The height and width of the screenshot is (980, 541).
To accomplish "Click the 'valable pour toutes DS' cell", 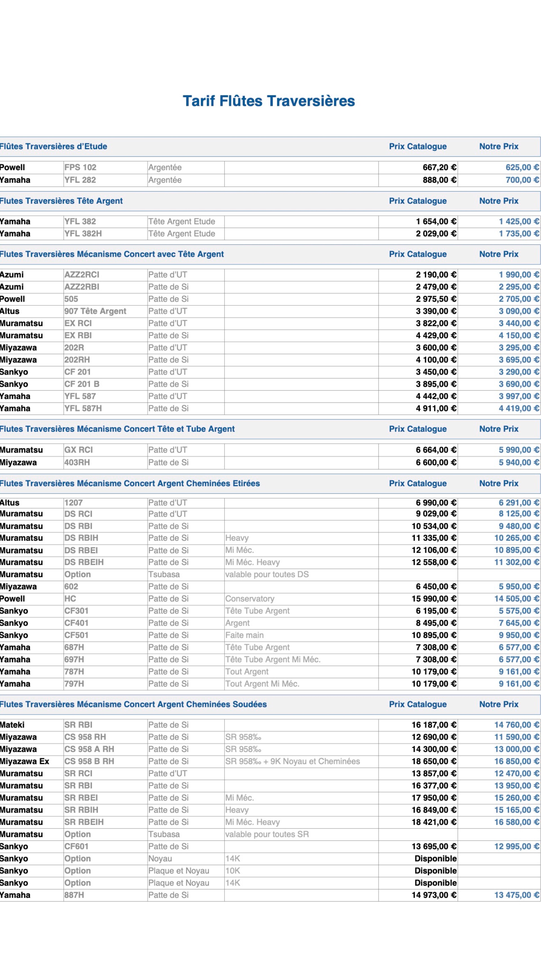I will click(267, 574).
